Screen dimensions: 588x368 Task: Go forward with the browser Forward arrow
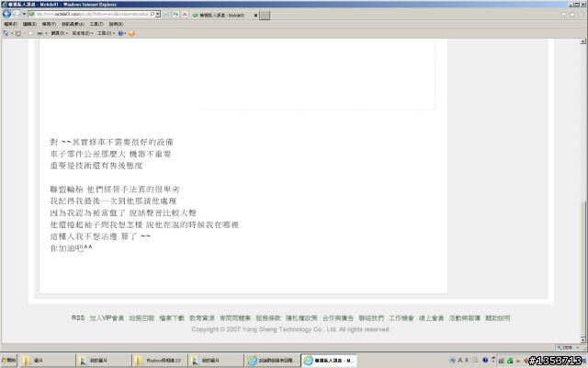pos(17,15)
